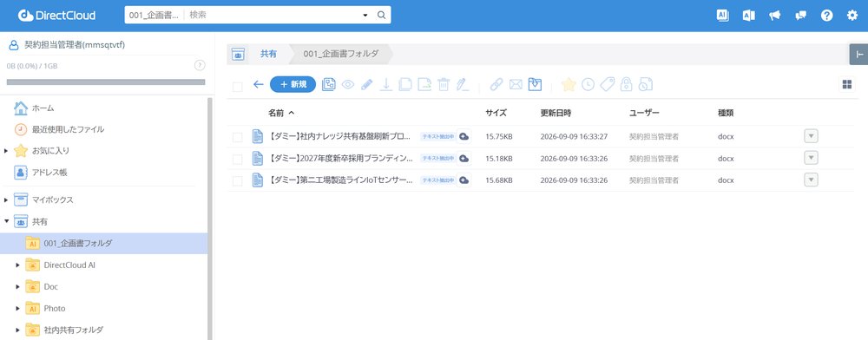Click the shared box icon in breadcrumb
This screenshot has width=868, height=340.
coord(238,54)
